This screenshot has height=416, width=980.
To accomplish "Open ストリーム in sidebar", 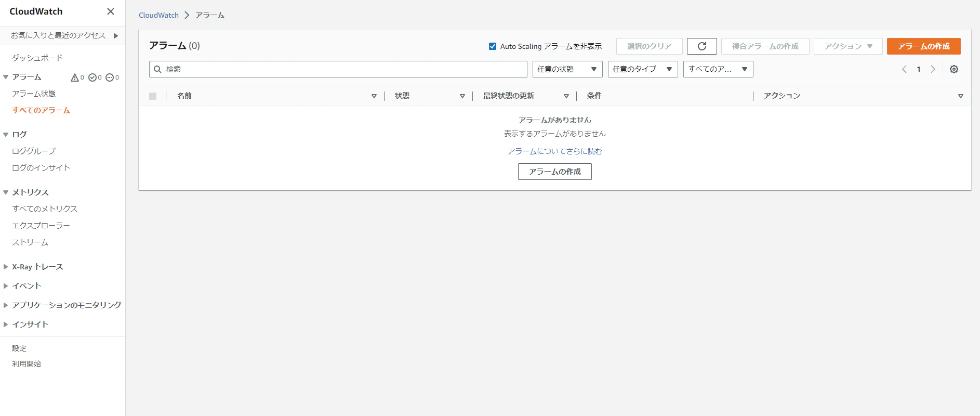I will click(30, 242).
